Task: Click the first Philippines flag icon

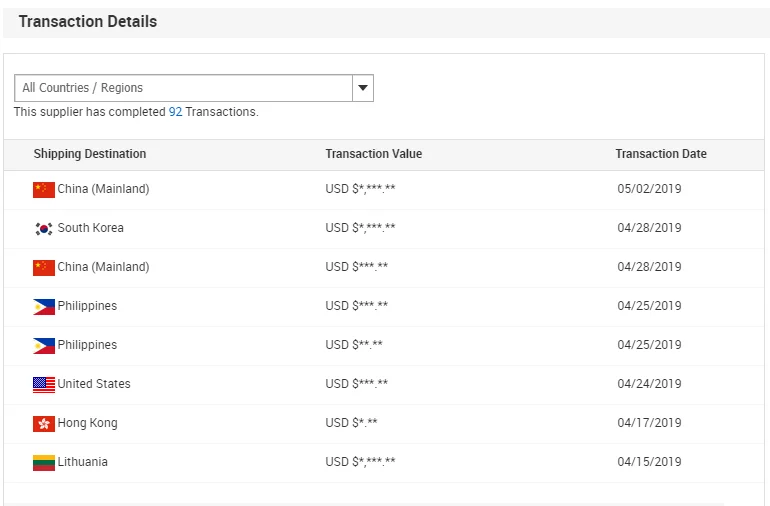Action: click(44, 306)
